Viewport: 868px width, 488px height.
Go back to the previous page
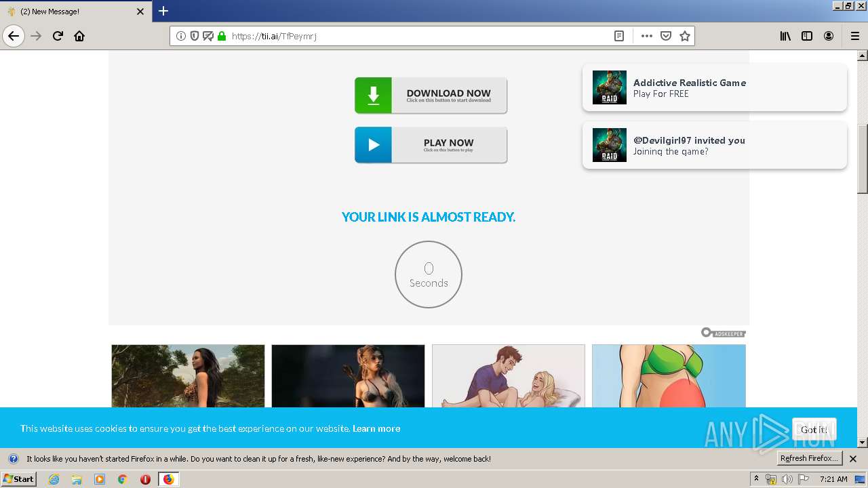click(x=14, y=36)
